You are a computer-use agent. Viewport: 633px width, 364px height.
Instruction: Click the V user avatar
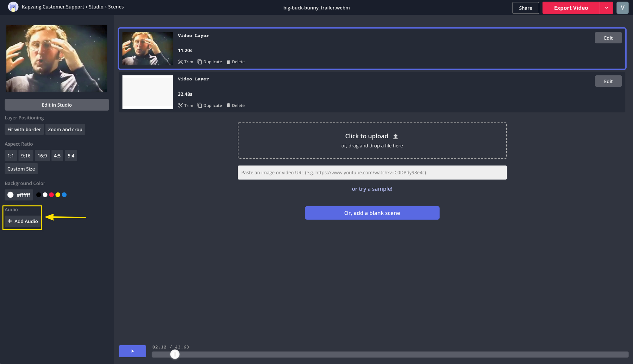pos(622,8)
